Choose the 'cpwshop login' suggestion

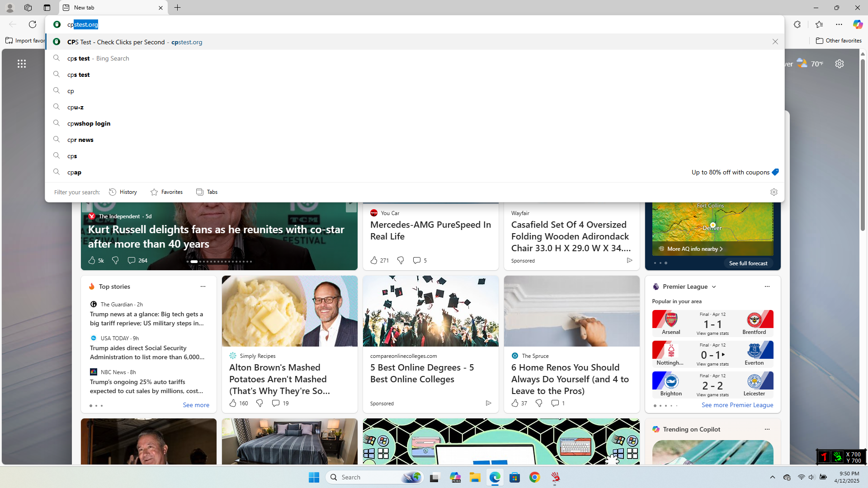[415, 123]
